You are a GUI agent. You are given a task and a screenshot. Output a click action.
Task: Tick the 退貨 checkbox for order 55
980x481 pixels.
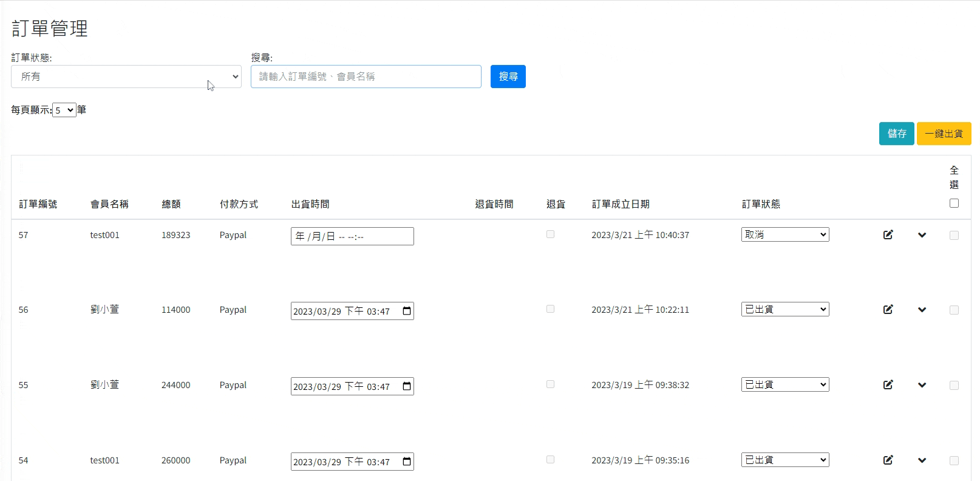[x=550, y=384]
